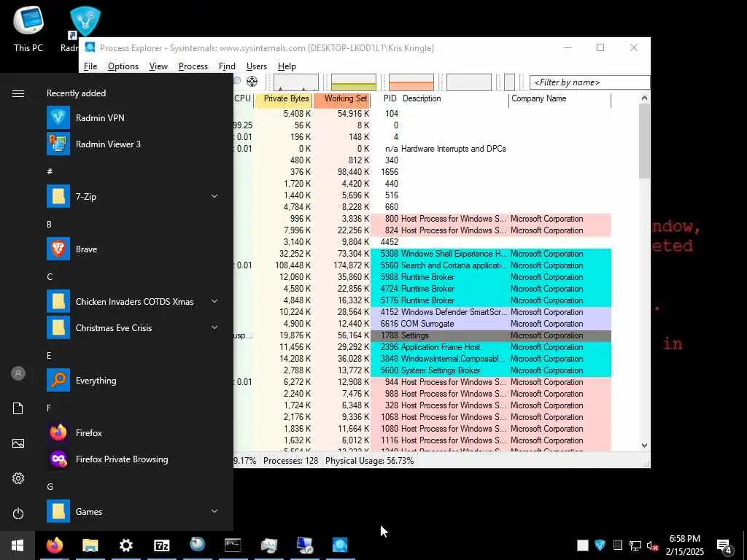Open the commit memory mini graph
The width and height of the screenshot is (747, 560).
pyautogui.click(x=354, y=82)
